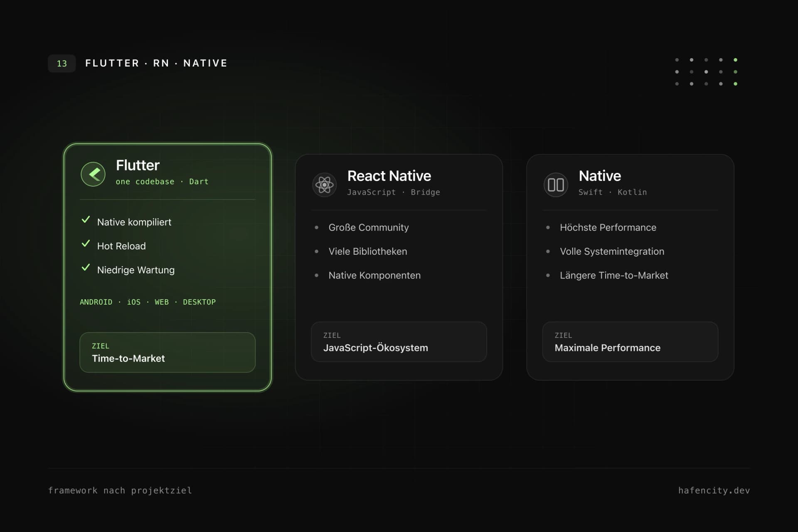Click the checkmark beside Hot Reload
Viewport: 798px width, 532px height.
(86, 244)
